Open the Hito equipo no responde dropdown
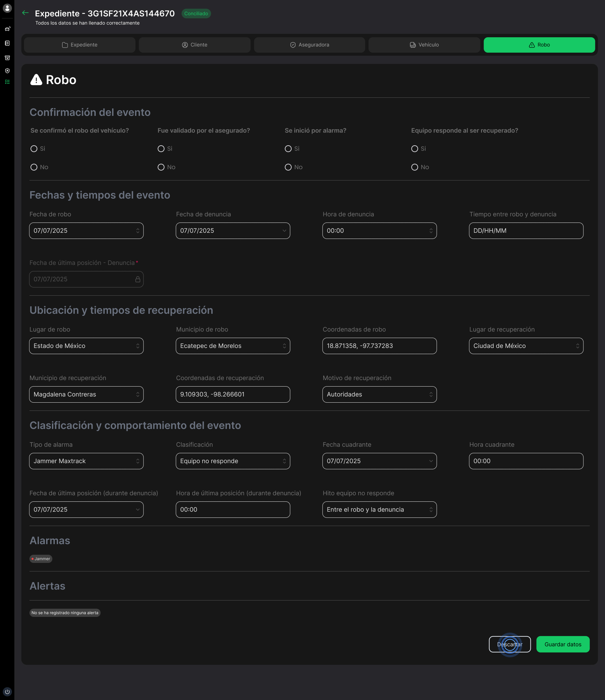This screenshot has height=700, width=605. pyautogui.click(x=379, y=510)
